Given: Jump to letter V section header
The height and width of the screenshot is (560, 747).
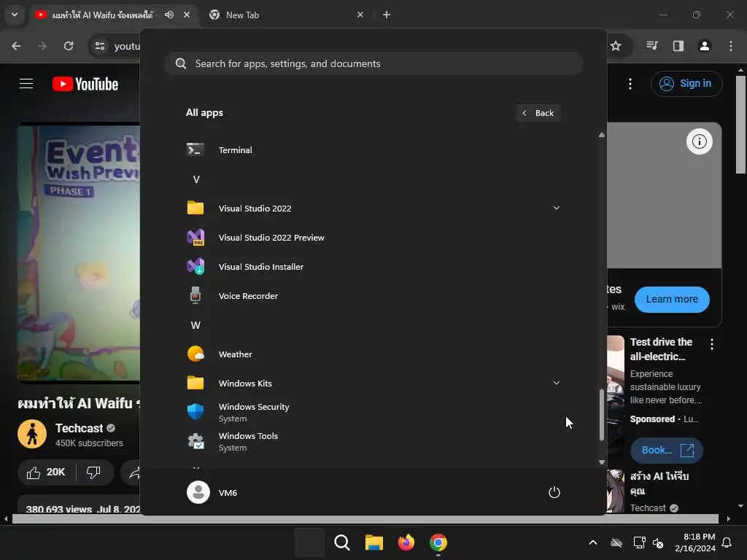Looking at the screenshot, I should pyautogui.click(x=196, y=179).
